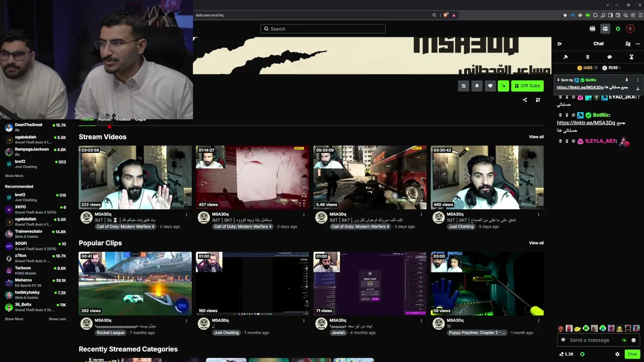The image size is (644, 362).
Task: Play the Rocket League 00:41 clip
Action: (135, 284)
